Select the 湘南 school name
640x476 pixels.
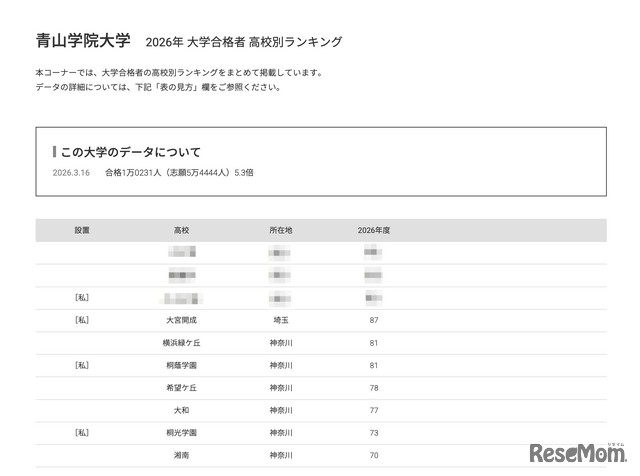pos(181,455)
